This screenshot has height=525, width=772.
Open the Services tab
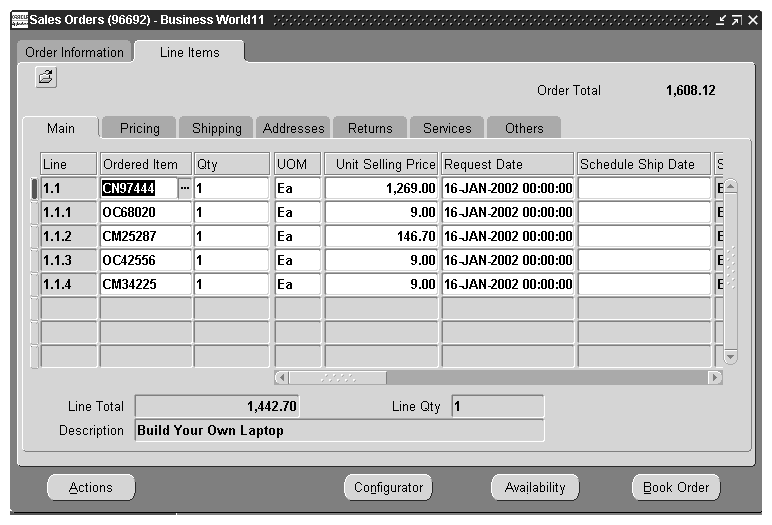(x=447, y=128)
